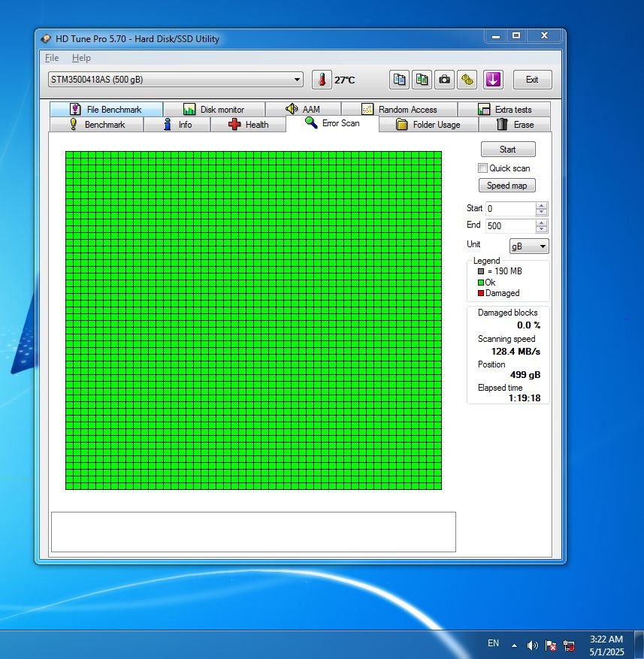Switch to the Disk monitor tab
644x659 pixels.
click(214, 109)
